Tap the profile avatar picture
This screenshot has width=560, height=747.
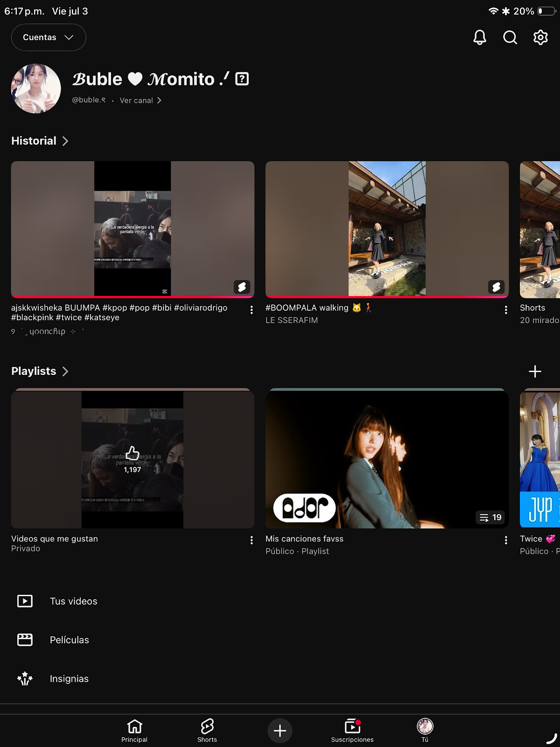pyautogui.click(x=36, y=89)
